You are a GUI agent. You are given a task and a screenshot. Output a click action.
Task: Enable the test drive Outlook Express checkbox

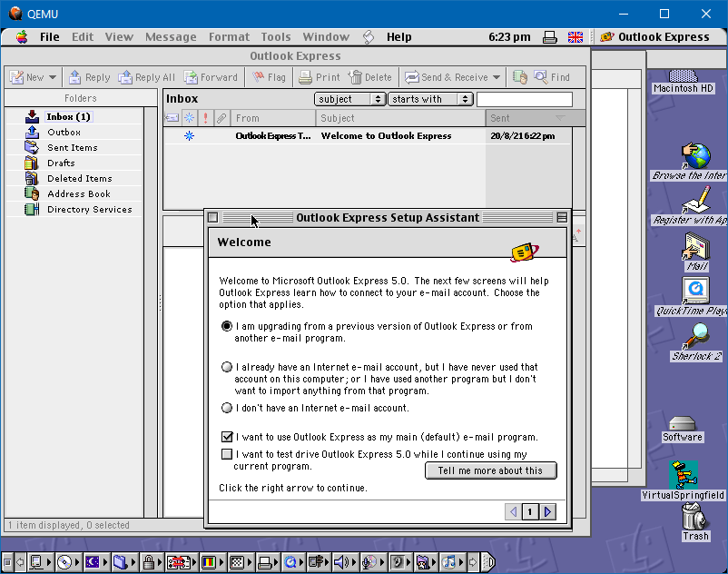[227, 454]
